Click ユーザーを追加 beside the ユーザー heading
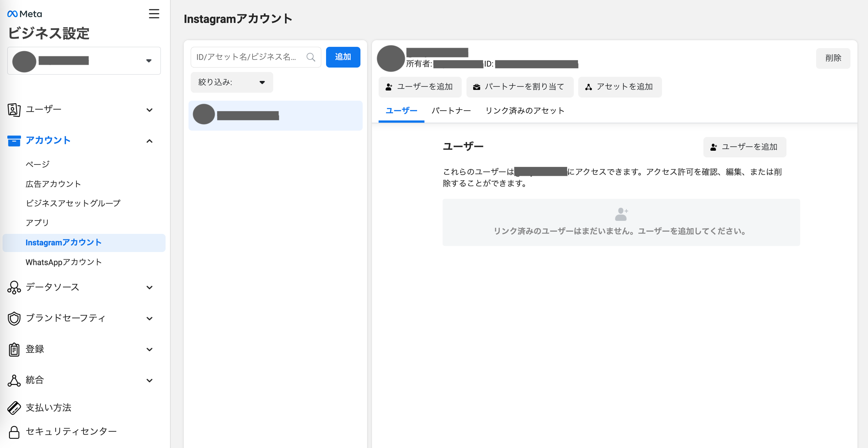868x448 pixels. click(x=745, y=147)
